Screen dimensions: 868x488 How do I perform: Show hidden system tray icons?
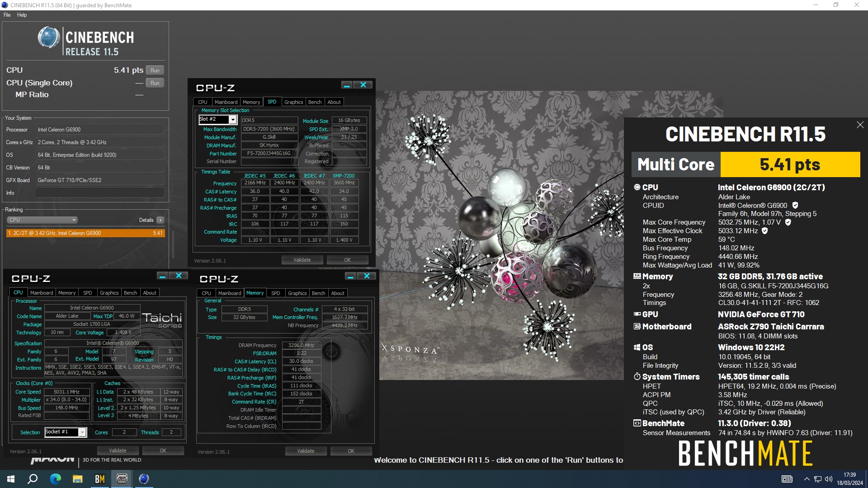pyautogui.click(x=807, y=479)
